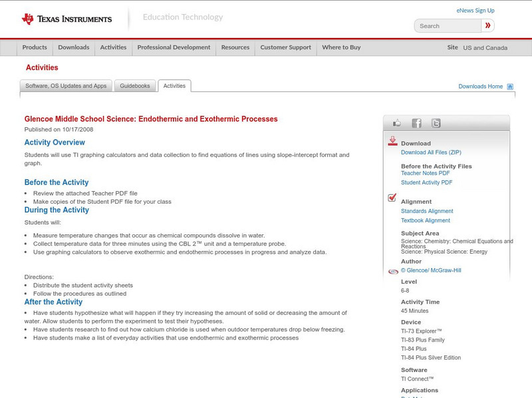The width and height of the screenshot is (532, 398).
Task: Click the calcium chloride research bullet
Action: 189,329
